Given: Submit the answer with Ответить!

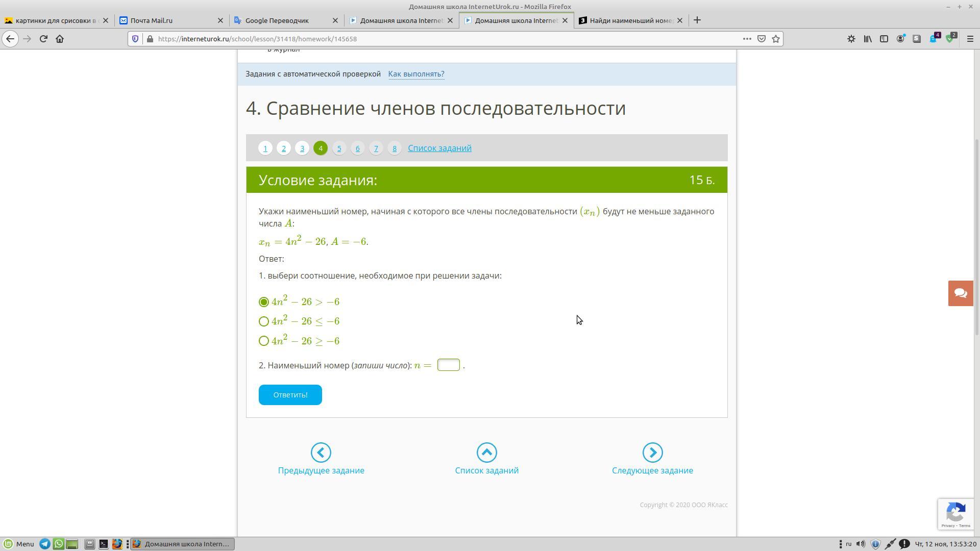Looking at the screenshot, I should click(x=290, y=395).
